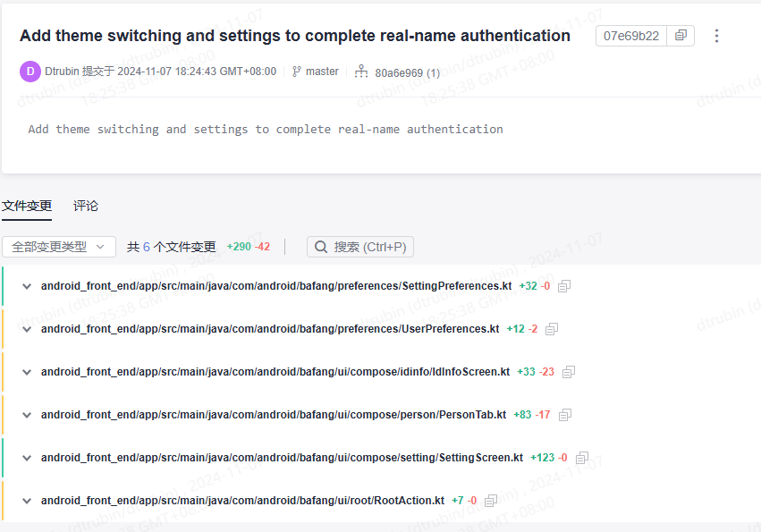
Task: Click the master branch link
Action: 322,72
